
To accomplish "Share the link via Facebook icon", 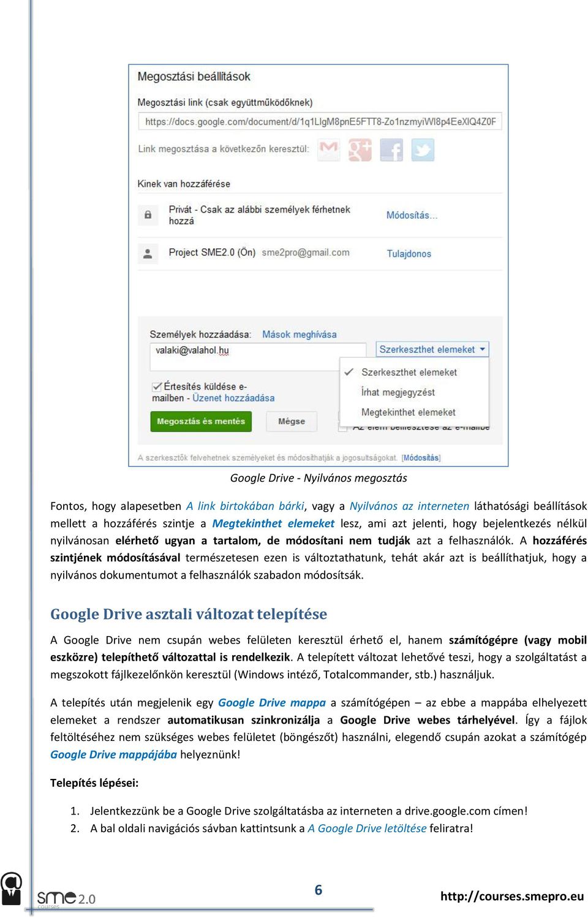I will click(391, 150).
